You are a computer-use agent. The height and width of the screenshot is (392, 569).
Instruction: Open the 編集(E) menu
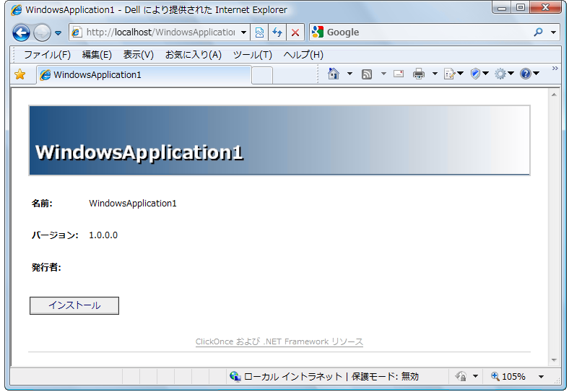click(x=97, y=55)
